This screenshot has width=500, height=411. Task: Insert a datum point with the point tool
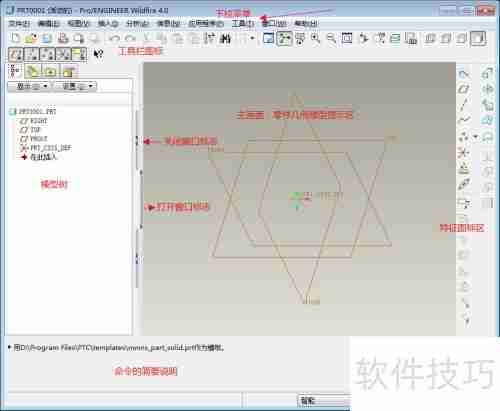463,136
